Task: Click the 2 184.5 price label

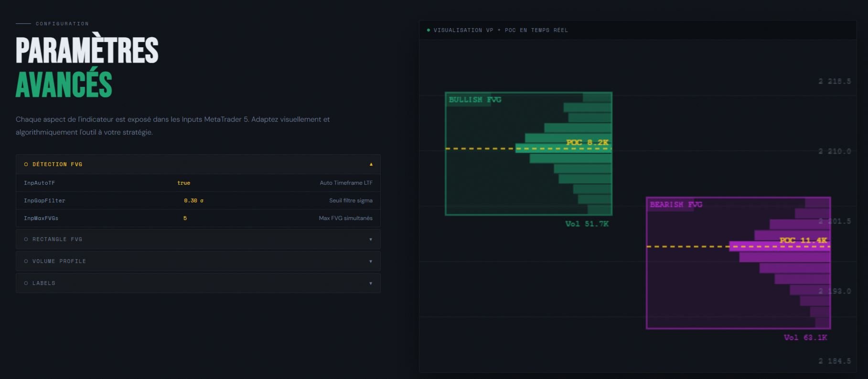Action: [x=835, y=361]
